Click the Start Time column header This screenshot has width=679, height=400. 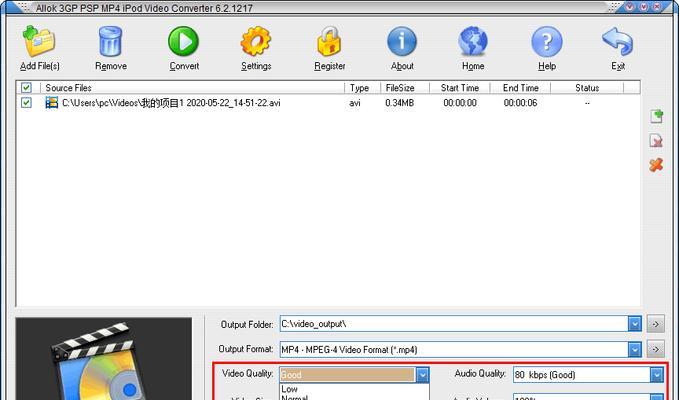(x=459, y=88)
